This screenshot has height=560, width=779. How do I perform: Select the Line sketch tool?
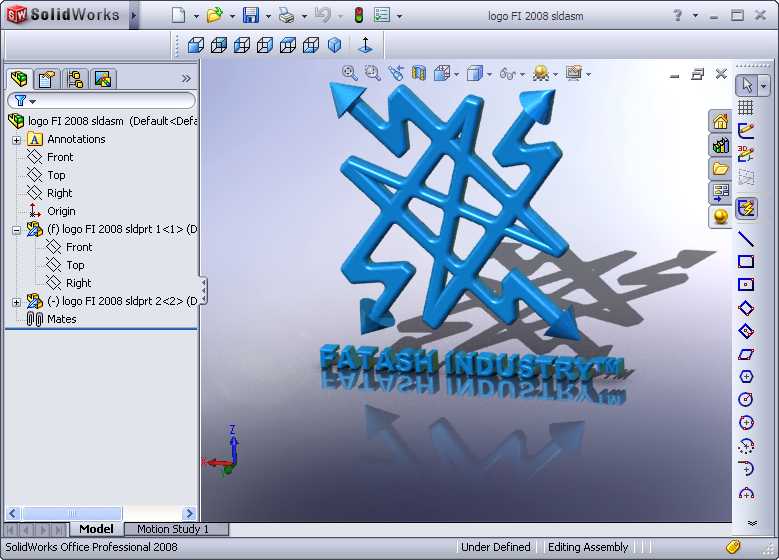[x=746, y=239]
